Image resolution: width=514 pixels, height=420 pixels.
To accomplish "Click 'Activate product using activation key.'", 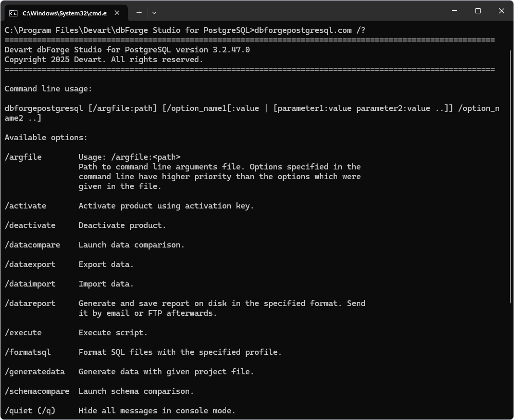I will [x=166, y=206].
